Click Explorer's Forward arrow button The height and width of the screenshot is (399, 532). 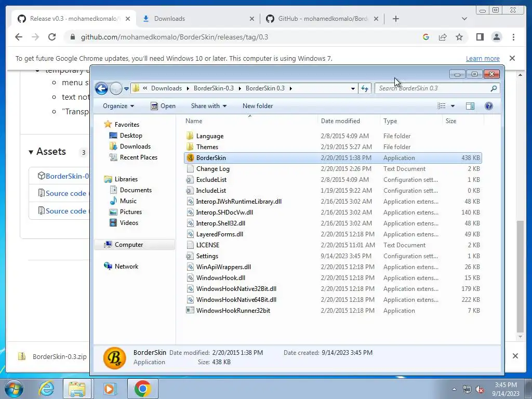click(116, 88)
